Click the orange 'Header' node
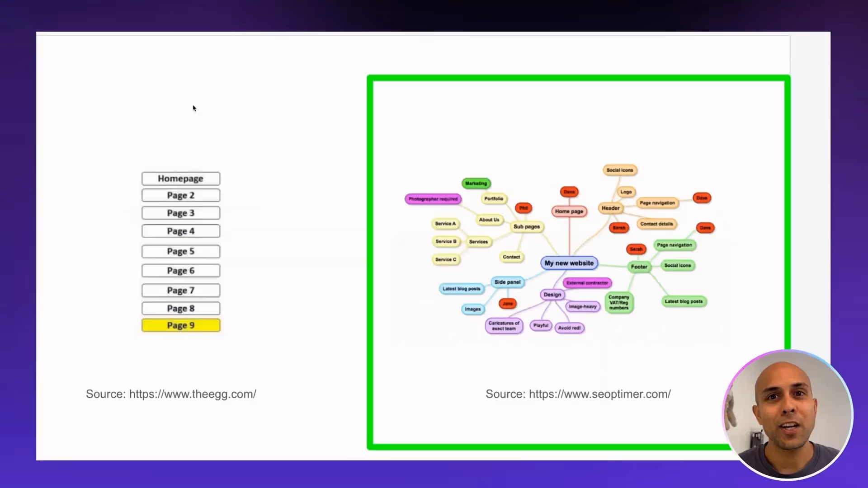 tap(611, 208)
